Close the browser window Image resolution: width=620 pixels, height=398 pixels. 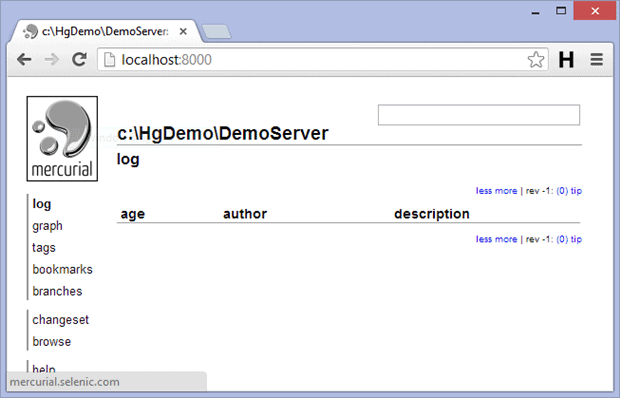coord(595,11)
